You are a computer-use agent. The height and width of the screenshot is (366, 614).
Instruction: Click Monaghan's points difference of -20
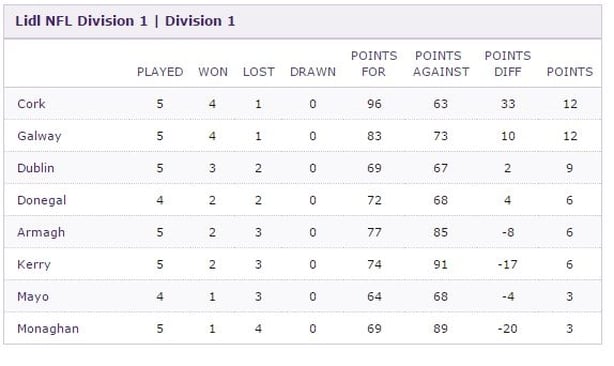click(x=507, y=329)
